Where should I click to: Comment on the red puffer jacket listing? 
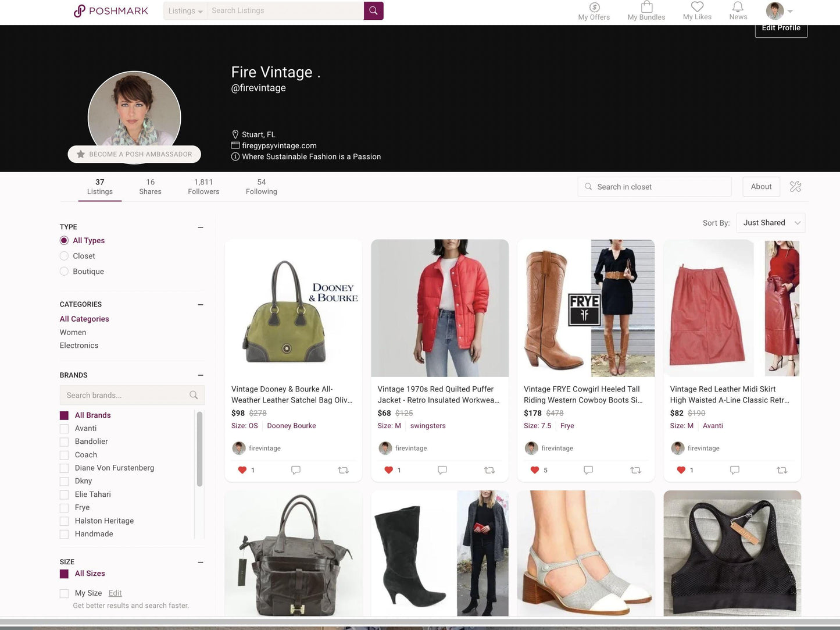442,470
